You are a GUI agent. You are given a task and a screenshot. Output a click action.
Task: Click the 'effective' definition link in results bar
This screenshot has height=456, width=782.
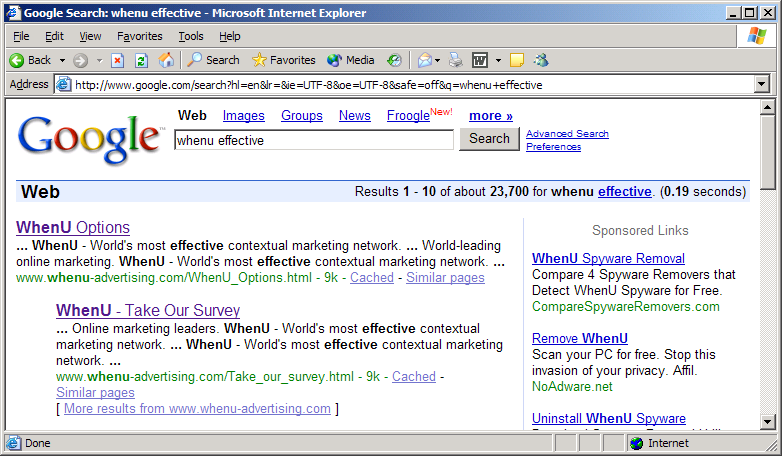624,192
